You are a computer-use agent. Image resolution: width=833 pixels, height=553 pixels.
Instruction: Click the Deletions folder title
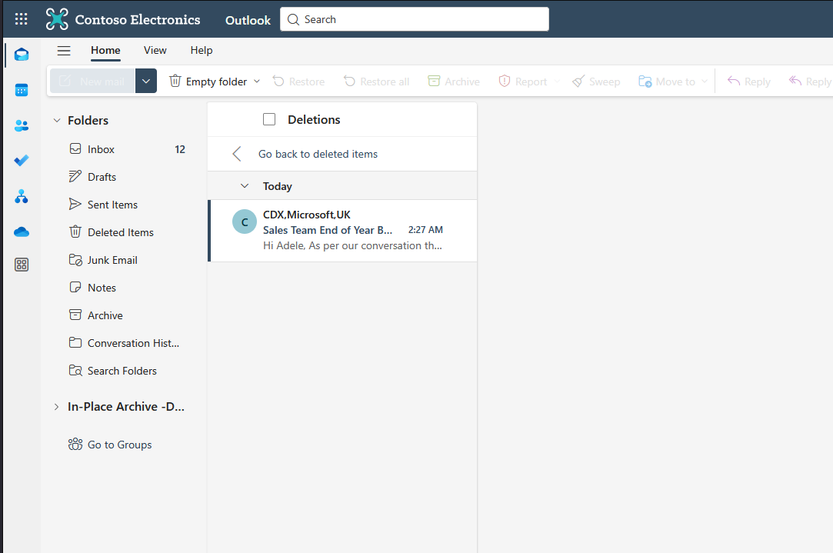[314, 120]
